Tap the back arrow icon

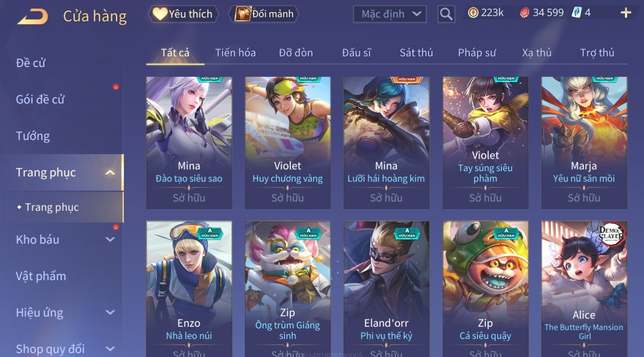point(32,17)
